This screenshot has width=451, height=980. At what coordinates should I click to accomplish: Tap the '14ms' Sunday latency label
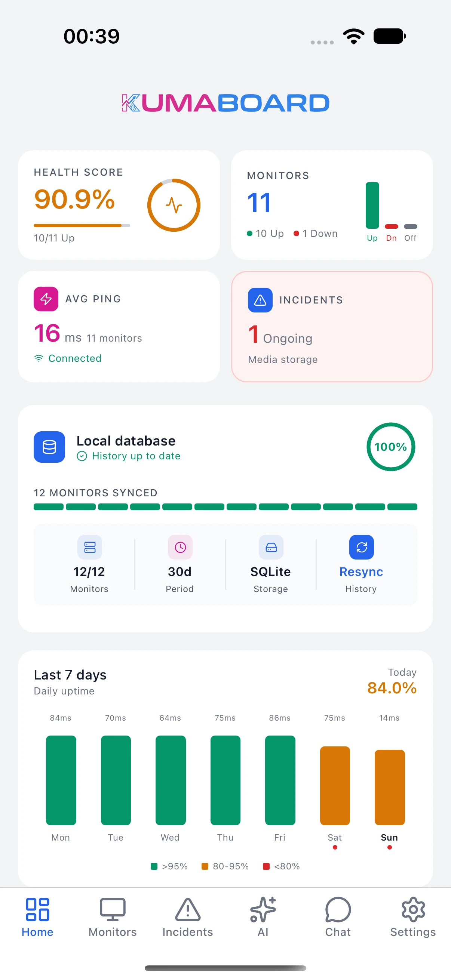tap(389, 718)
